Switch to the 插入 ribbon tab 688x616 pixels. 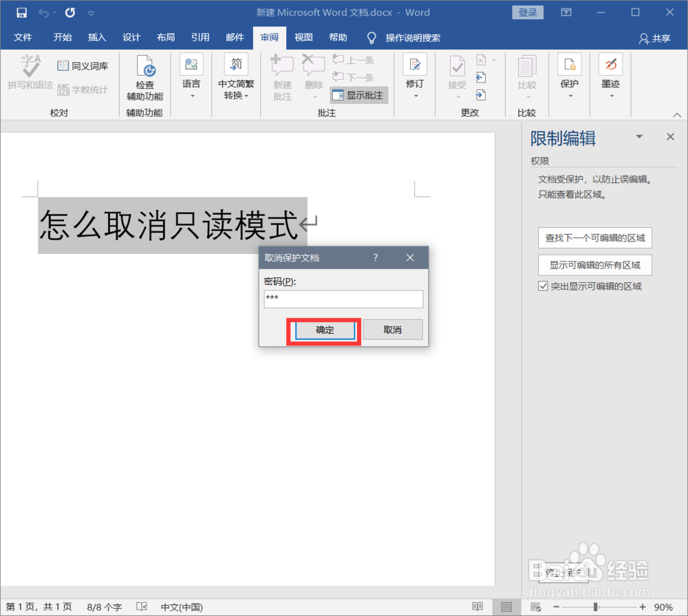(x=97, y=38)
